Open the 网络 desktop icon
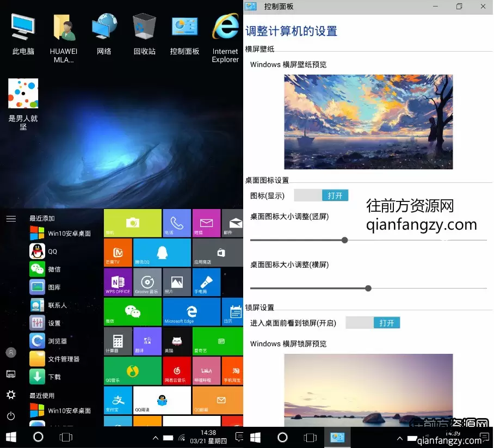Viewport: 494px width, 448px height. (104, 34)
